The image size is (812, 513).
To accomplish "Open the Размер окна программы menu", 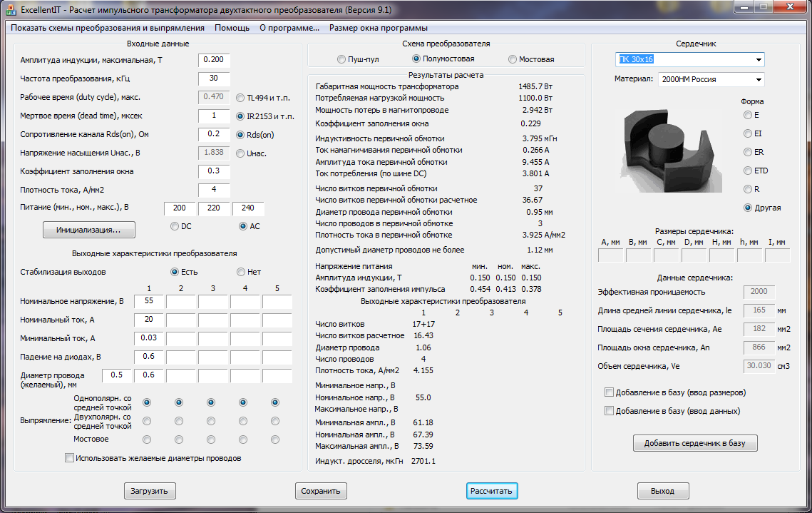I will pos(378,28).
